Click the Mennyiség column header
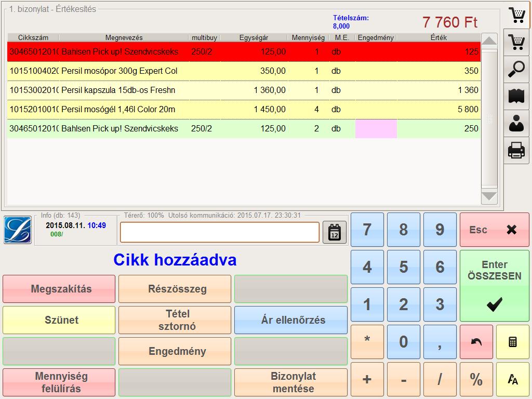Viewport: 532px width, 399px height. coord(308,37)
